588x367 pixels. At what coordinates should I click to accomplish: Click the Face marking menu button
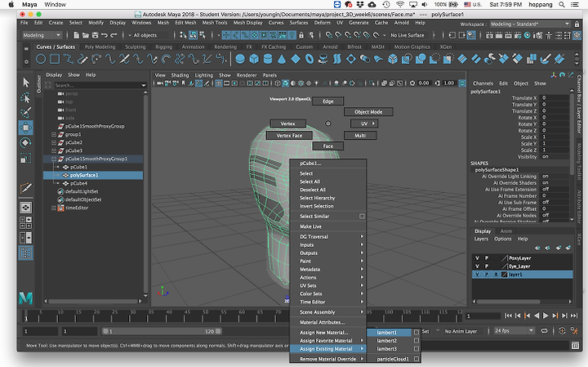[x=327, y=146]
